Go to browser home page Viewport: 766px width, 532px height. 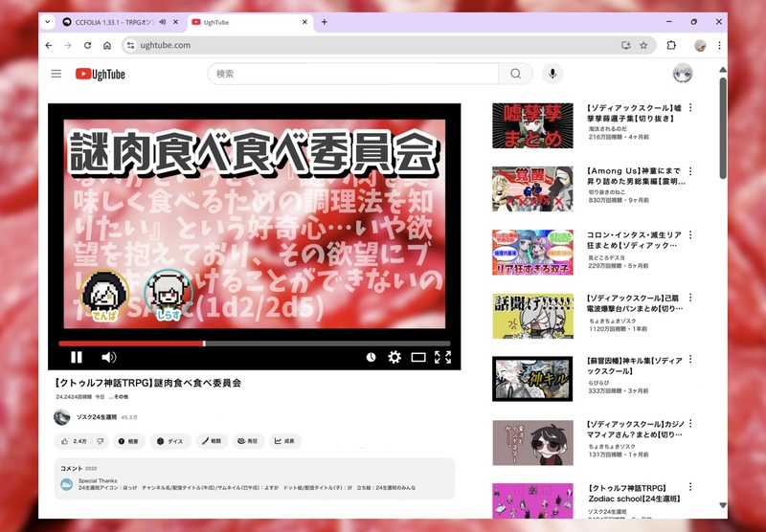tap(107, 45)
